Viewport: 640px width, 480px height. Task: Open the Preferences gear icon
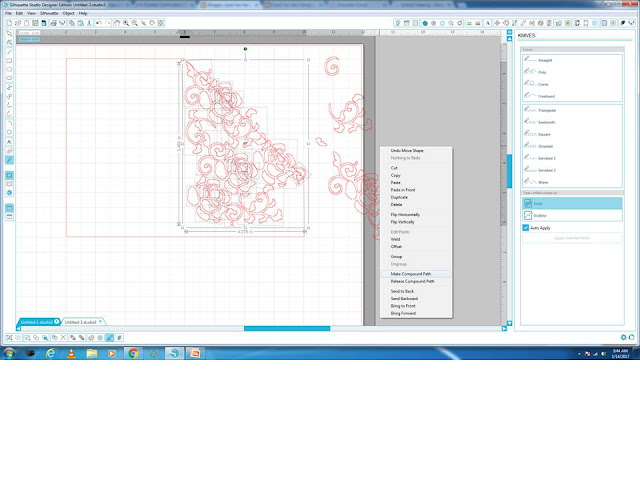pos(623,337)
